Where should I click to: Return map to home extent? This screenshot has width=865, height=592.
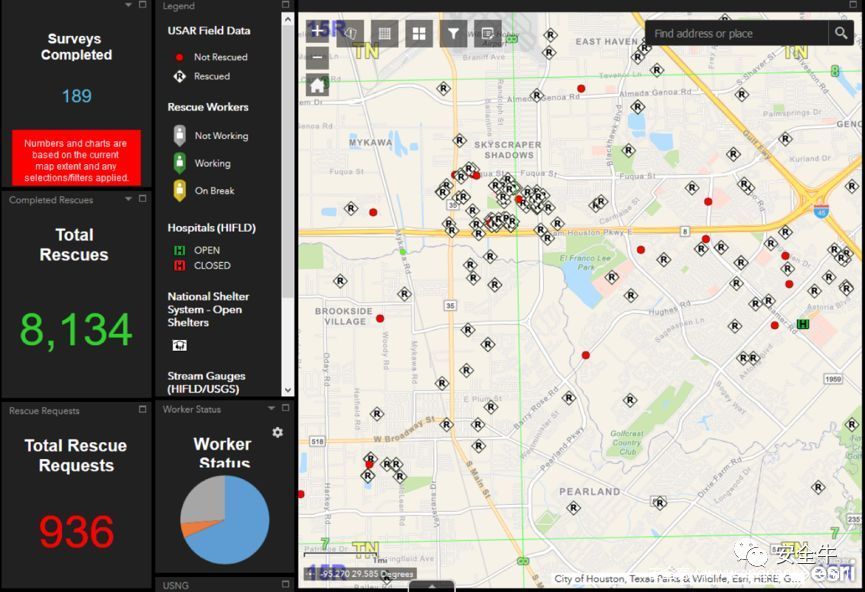pyautogui.click(x=318, y=85)
